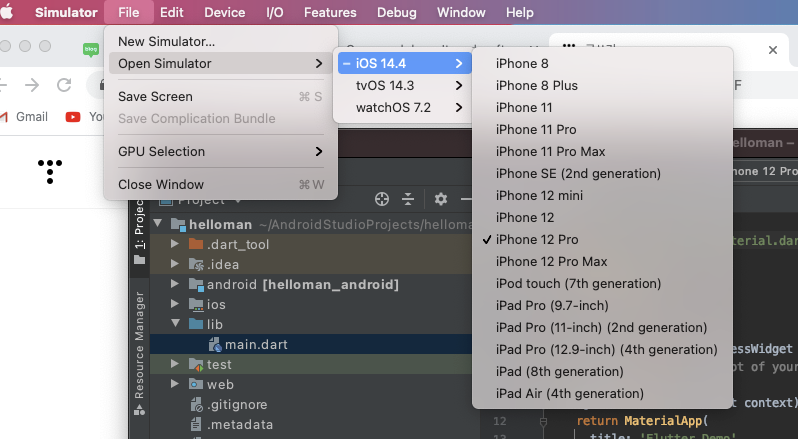Open the Features menu
The height and width of the screenshot is (439, 798).
(x=330, y=12)
